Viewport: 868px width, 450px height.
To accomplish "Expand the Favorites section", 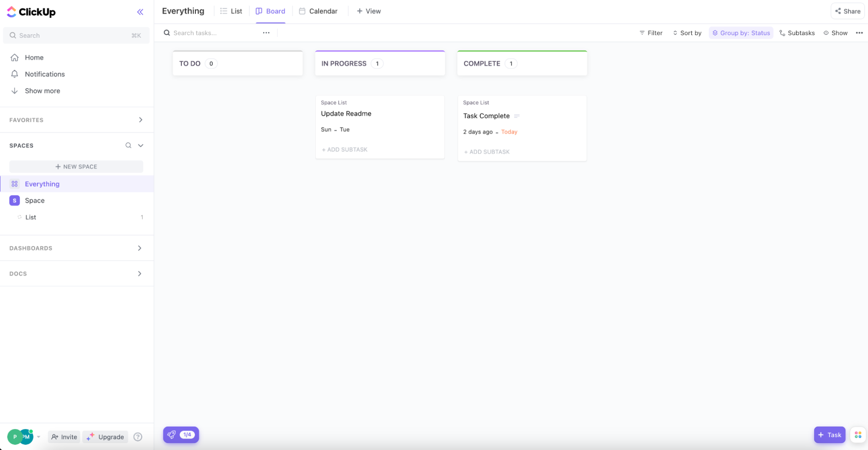I will (x=140, y=120).
